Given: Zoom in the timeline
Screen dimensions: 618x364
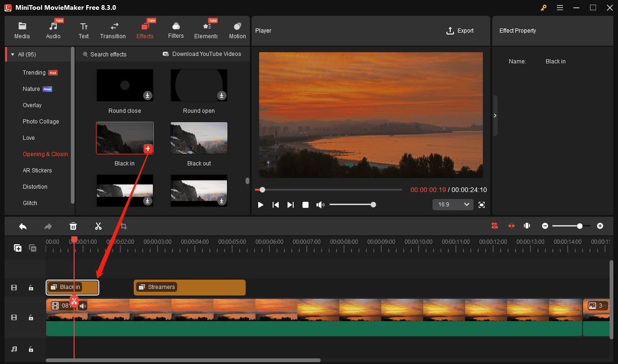Looking at the screenshot, I should click(x=600, y=226).
